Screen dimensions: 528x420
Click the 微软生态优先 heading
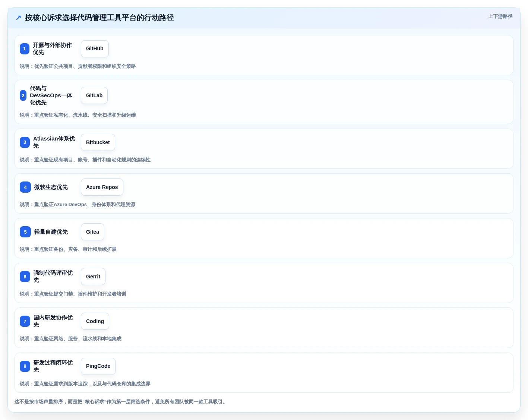[51, 187]
